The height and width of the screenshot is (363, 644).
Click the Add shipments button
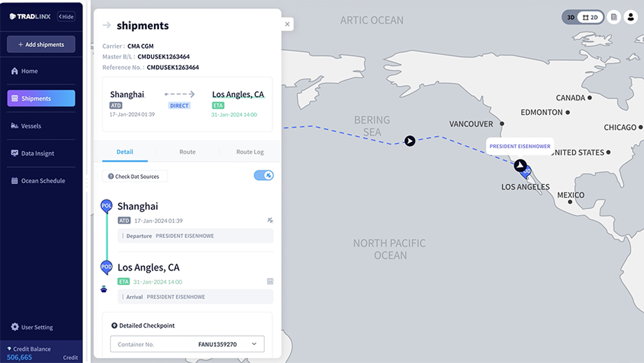click(41, 44)
